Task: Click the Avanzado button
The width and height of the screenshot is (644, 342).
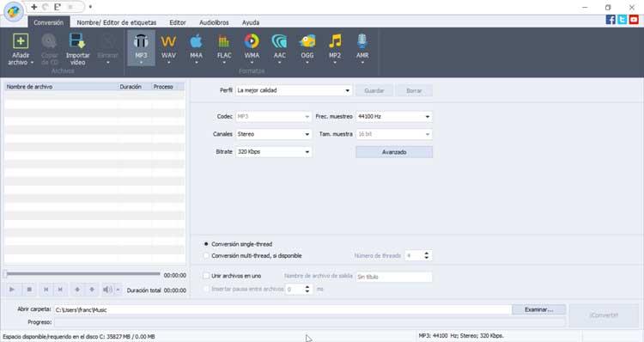Action: pyautogui.click(x=394, y=152)
